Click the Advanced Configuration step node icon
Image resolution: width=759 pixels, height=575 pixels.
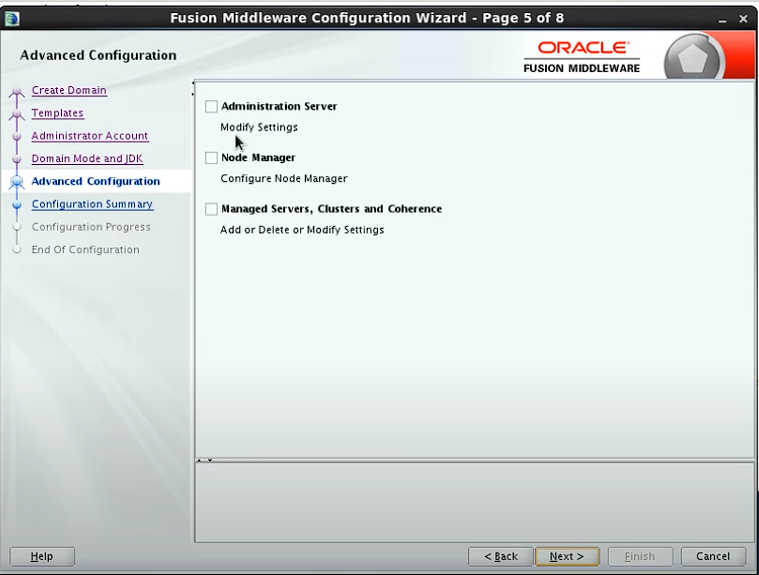(x=16, y=182)
